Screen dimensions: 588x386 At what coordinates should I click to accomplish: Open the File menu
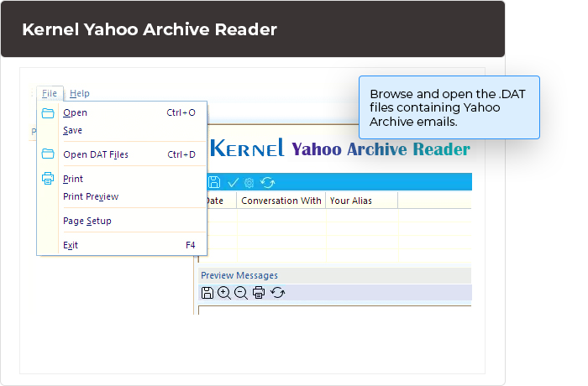point(50,93)
